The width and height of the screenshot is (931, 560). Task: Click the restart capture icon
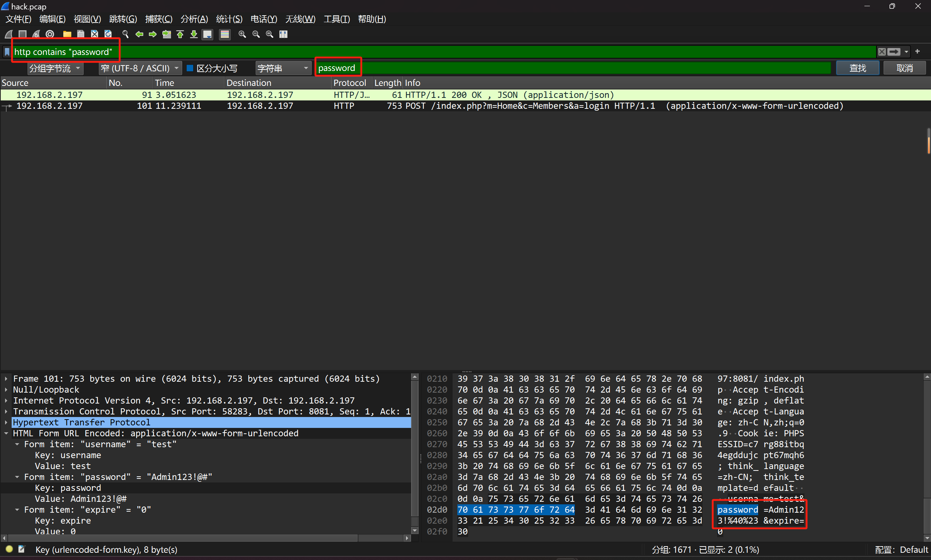(x=36, y=34)
